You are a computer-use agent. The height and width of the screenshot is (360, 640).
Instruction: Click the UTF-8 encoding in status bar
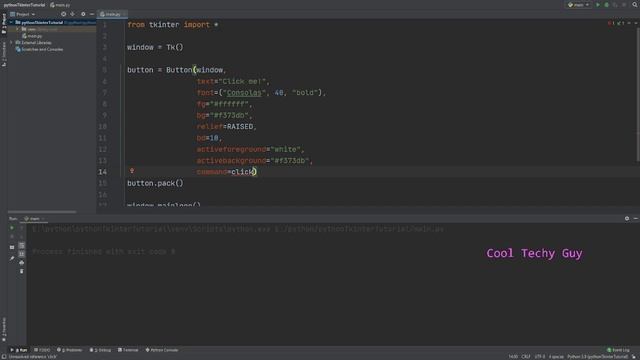540,357
